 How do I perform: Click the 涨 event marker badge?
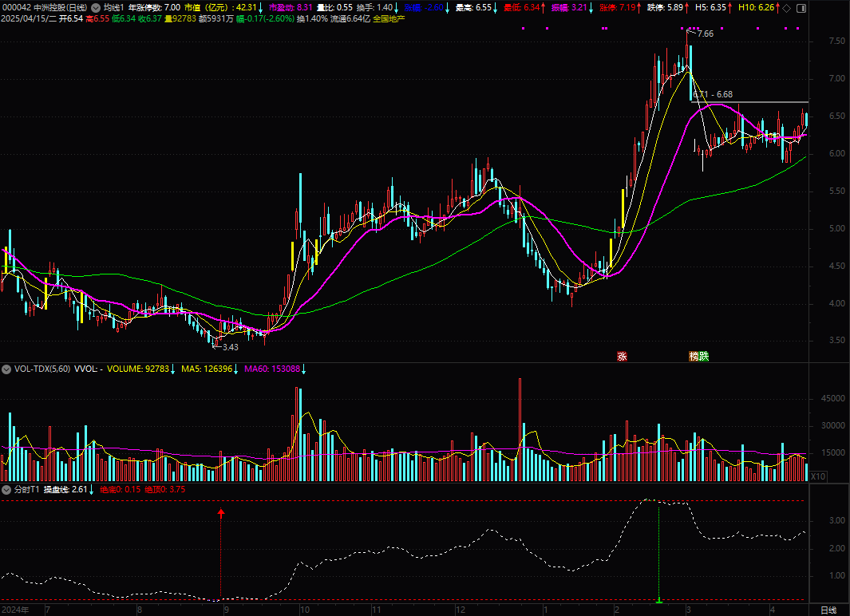coord(622,356)
